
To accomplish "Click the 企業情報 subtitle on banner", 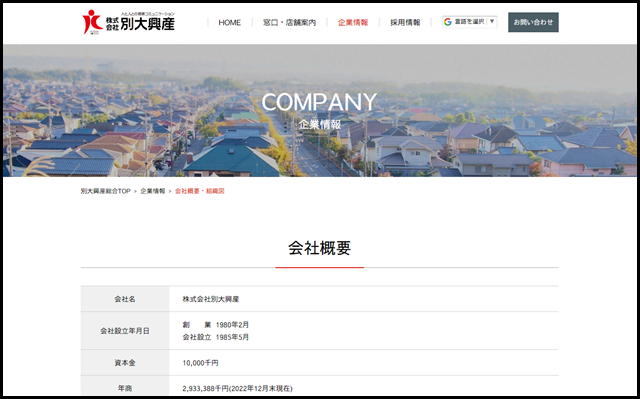I will pyautogui.click(x=320, y=124).
